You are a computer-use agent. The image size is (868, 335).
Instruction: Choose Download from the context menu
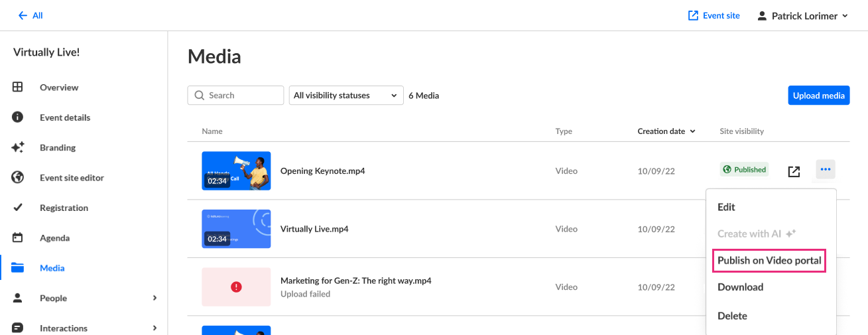click(x=740, y=287)
